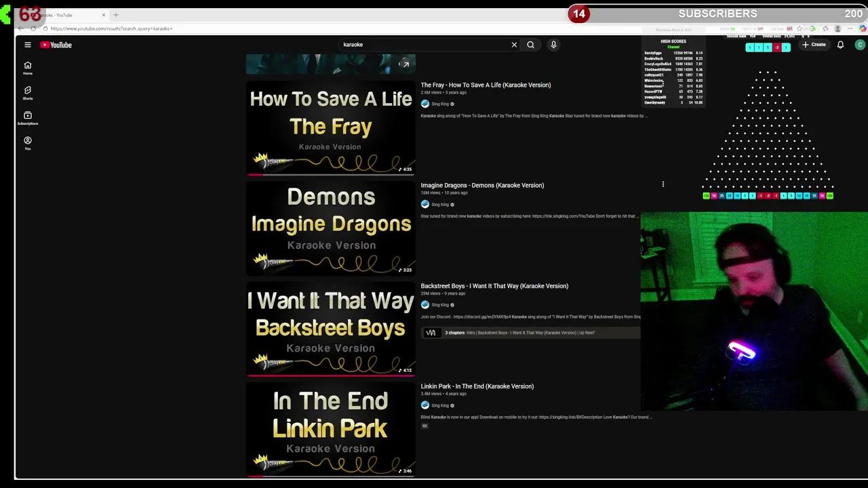Open the You section in sidebar
The width and height of the screenshot is (868, 488).
click(28, 143)
